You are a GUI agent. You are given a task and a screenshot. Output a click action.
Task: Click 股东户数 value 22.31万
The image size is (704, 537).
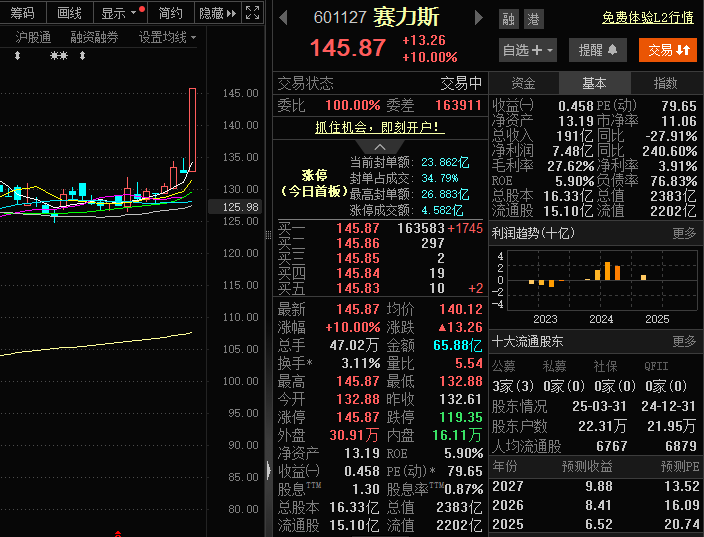602,426
